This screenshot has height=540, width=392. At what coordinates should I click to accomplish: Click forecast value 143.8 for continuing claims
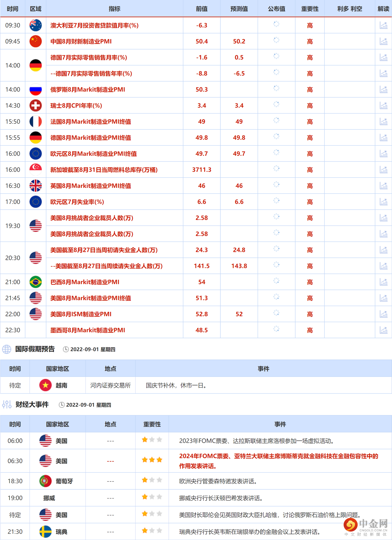tap(239, 266)
